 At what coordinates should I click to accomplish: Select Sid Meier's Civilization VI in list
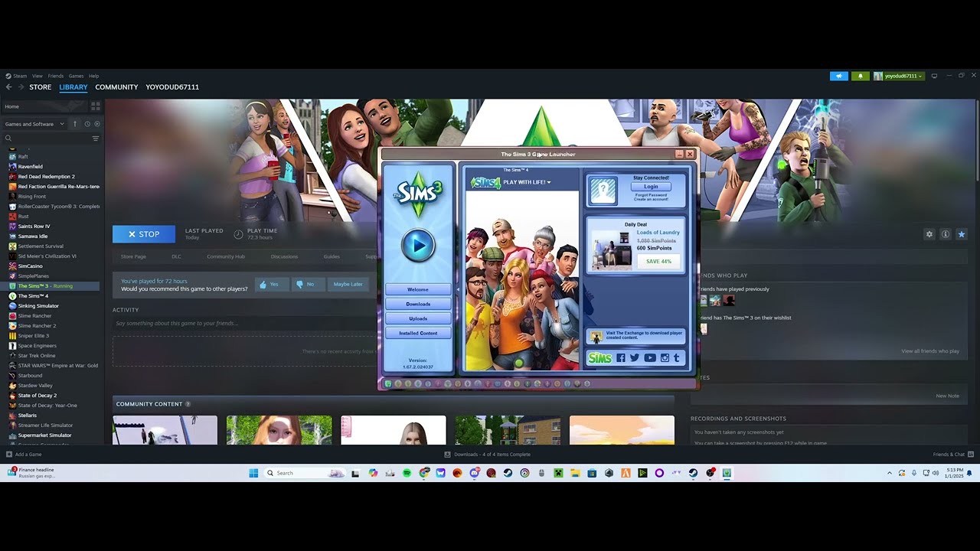[47, 256]
